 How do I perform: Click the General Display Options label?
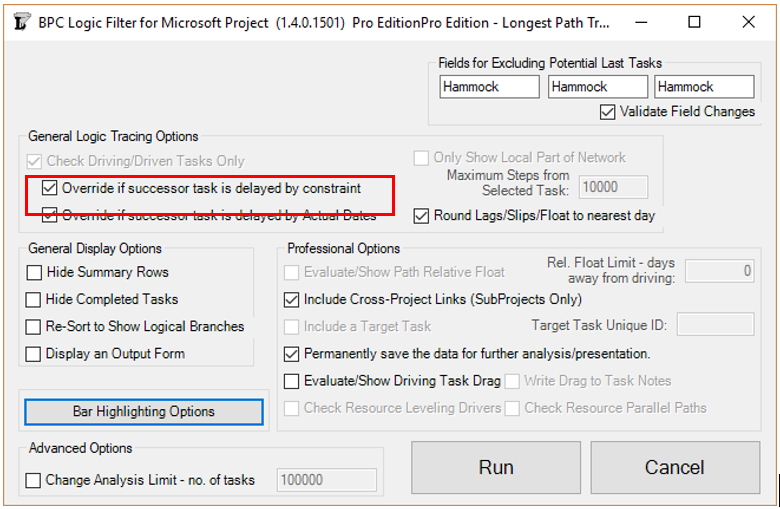[x=95, y=248]
